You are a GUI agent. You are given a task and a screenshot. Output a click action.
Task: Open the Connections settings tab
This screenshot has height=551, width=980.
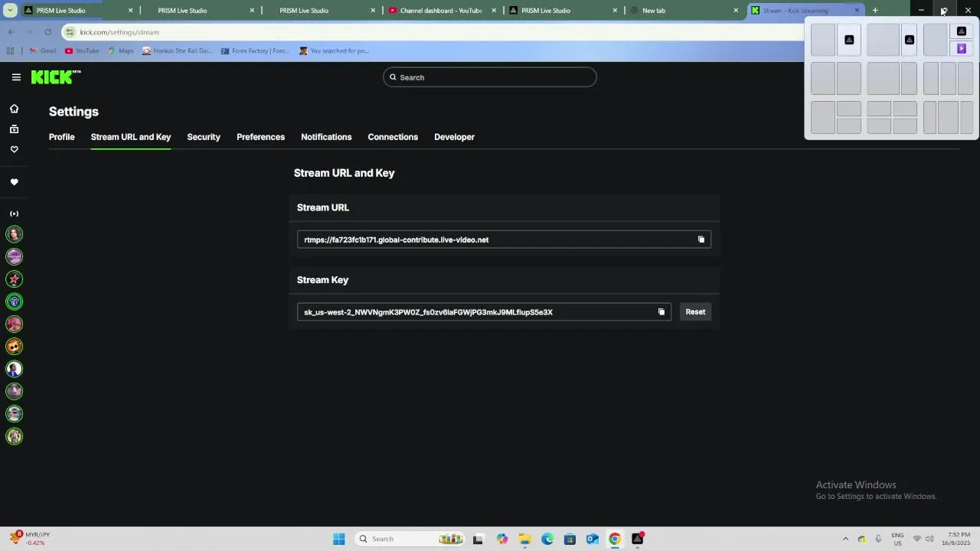click(x=393, y=137)
